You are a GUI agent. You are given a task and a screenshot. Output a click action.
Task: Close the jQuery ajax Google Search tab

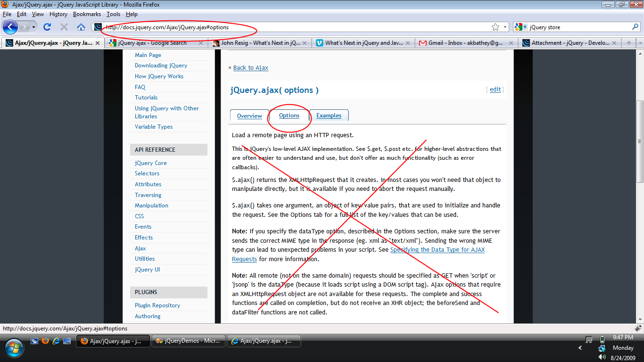tap(200, 43)
